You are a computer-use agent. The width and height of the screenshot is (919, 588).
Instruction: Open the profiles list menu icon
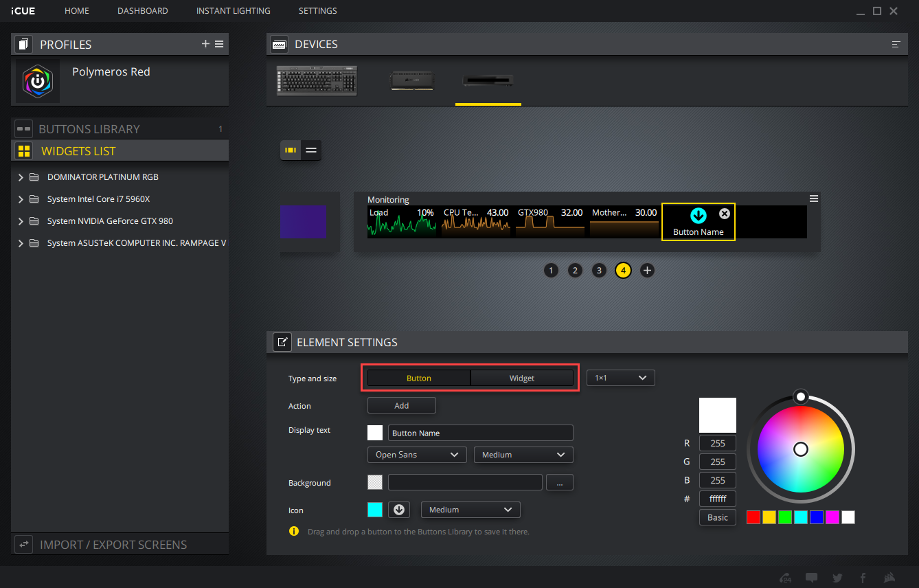coord(219,44)
